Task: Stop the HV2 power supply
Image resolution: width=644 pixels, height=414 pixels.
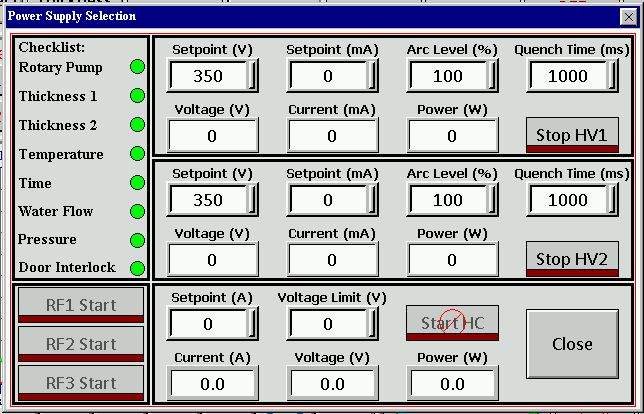Action: [x=572, y=259]
